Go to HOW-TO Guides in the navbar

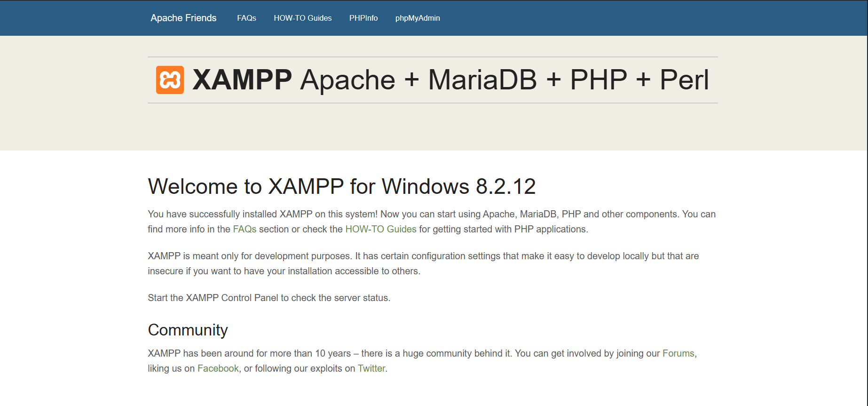click(x=303, y=18)
